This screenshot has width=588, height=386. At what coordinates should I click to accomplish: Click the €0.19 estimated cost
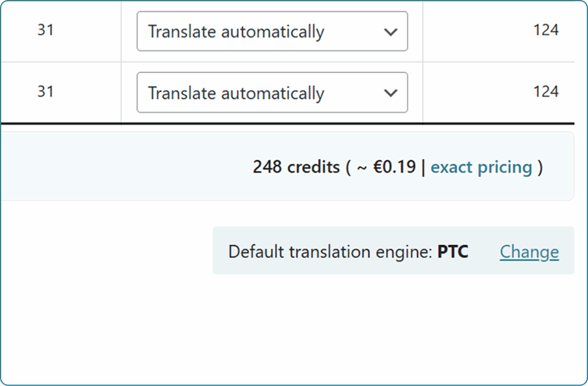[x=395, y=167]
